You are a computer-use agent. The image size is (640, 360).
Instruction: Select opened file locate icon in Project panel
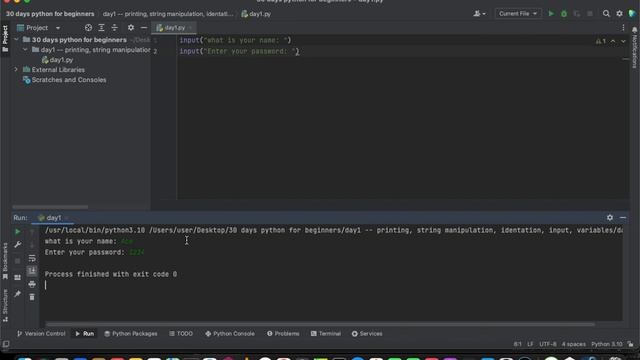[x=88, y=28]
